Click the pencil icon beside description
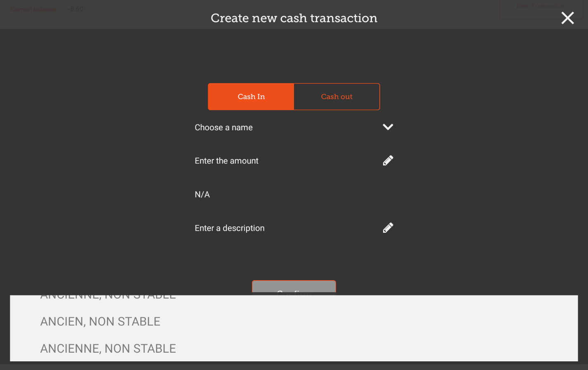 tap(388, 228)
